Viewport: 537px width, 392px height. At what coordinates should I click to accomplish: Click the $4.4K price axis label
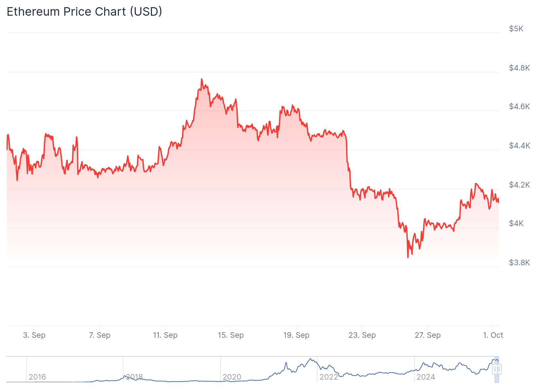point(519,146)
